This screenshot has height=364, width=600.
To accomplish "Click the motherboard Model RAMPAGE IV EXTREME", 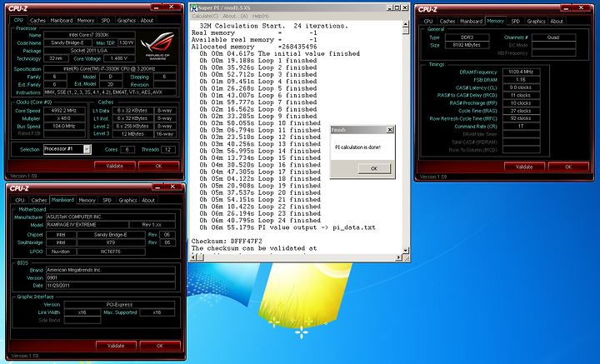I will tap(87, 224).
